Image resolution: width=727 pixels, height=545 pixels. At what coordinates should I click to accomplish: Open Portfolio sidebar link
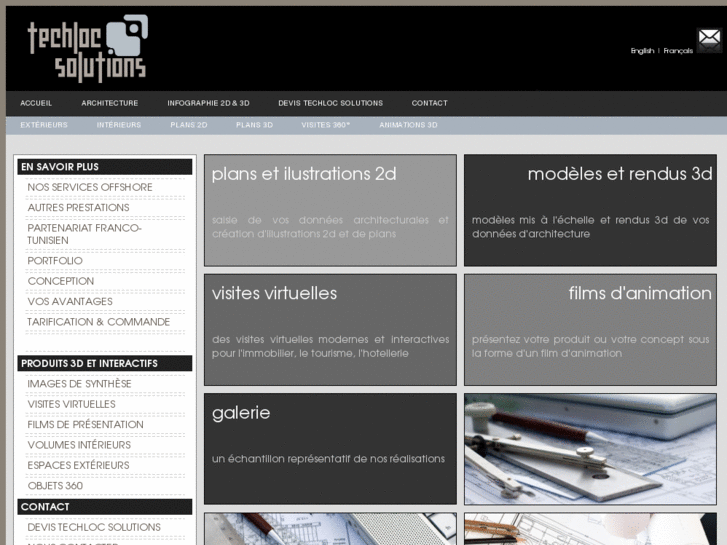[x=55, y=261]
